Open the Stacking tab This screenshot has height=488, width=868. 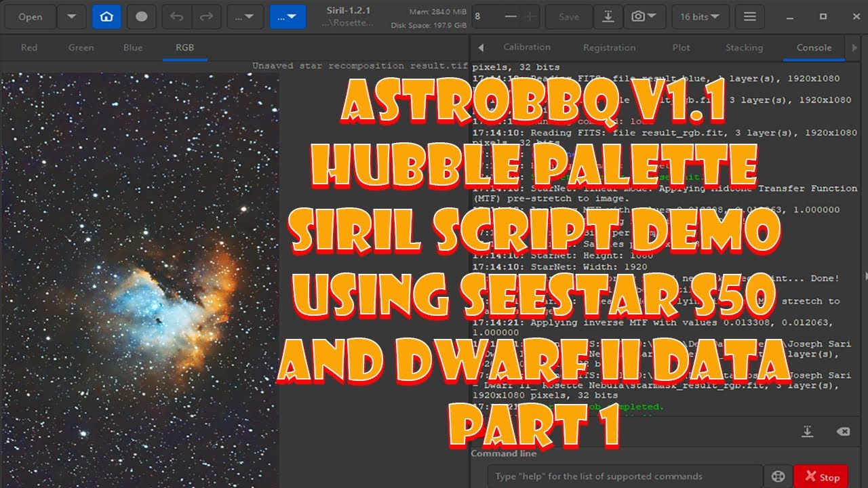pyautogui.click(x=744, y=47)
